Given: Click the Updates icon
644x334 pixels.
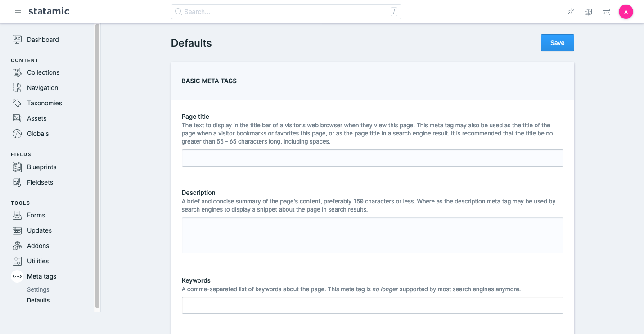Looking at the screenshot, I should [17, 230].
